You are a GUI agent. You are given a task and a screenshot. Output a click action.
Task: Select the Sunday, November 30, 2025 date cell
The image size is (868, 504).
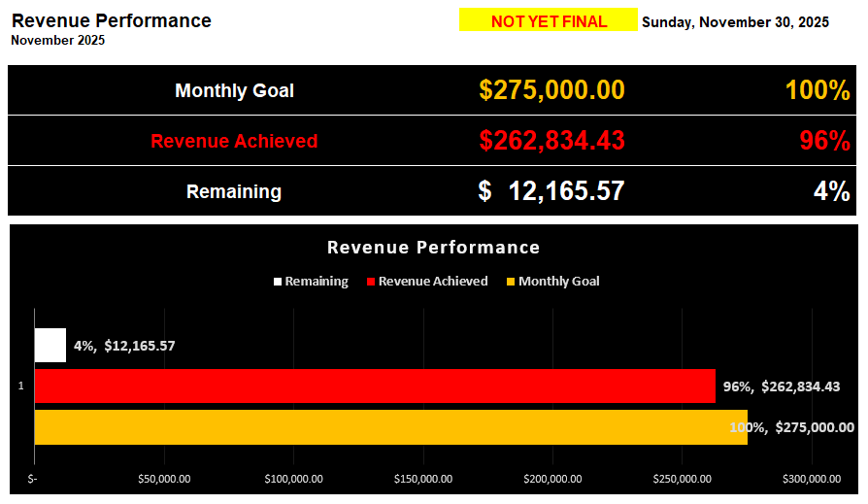point(735,22)
